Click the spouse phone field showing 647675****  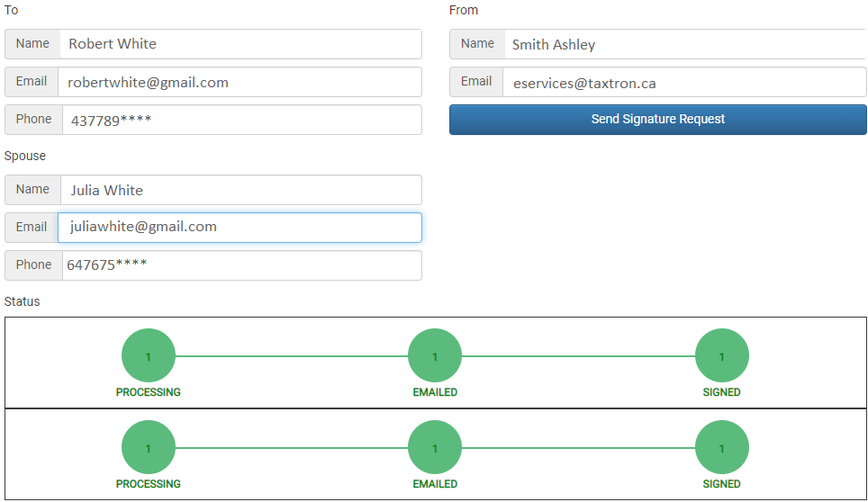click(240, 265)
